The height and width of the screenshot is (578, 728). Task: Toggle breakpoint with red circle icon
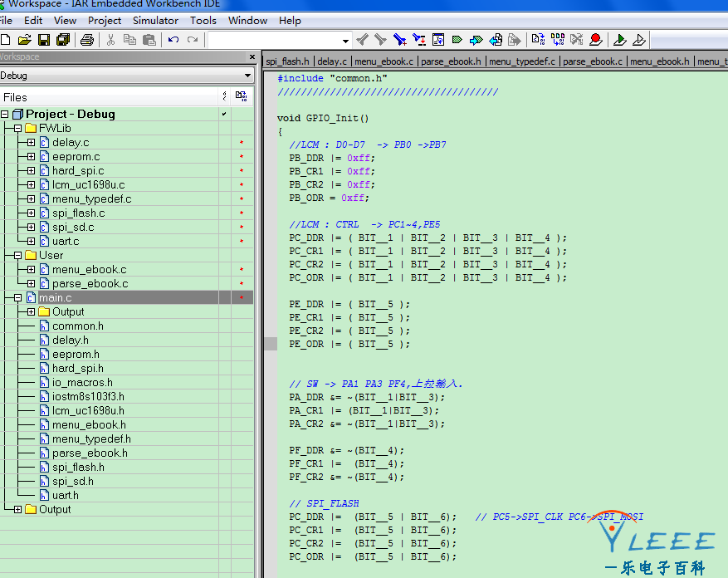point(596,40)
